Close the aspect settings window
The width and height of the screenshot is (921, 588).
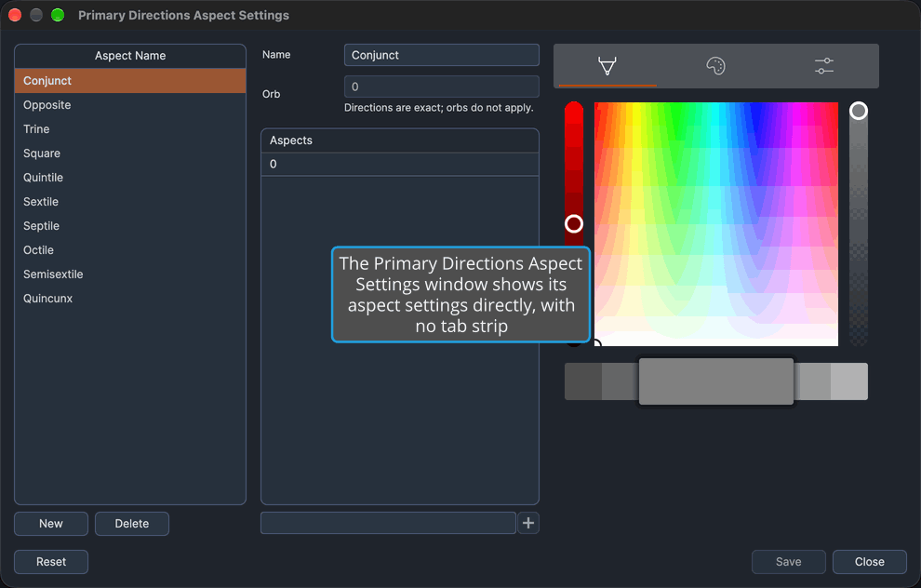(869, 562)
